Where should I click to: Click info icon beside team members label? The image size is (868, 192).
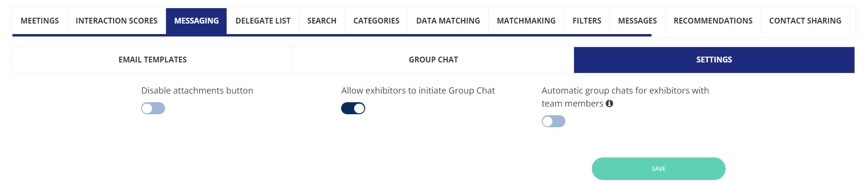(609, 104)
